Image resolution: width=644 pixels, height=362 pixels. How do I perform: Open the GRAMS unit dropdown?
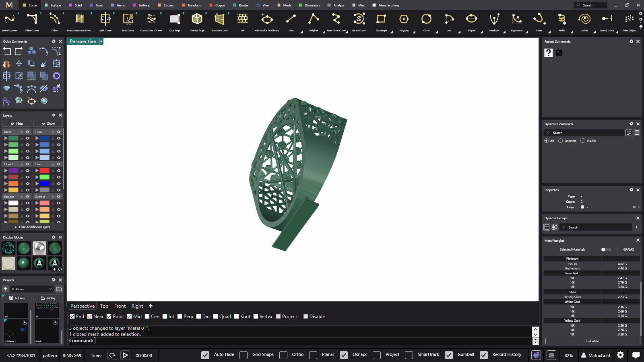coord(628,250)
